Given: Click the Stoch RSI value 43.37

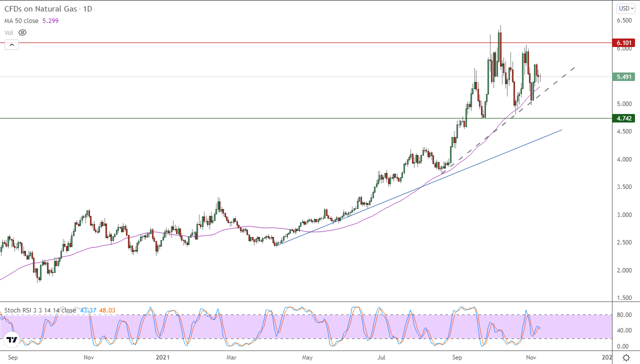Looking at the screenshot, I should coord(88,310).
